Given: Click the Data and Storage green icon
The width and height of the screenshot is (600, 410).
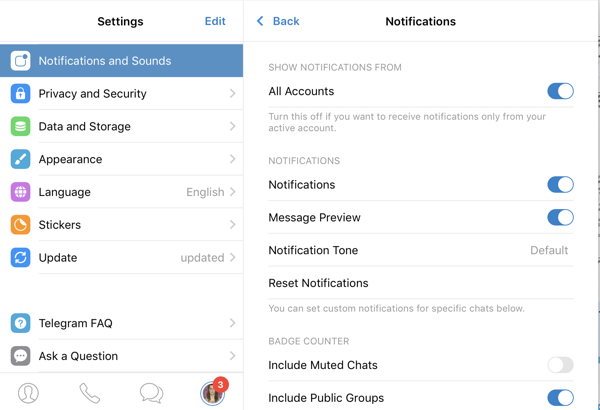Looking at the screenshot, I should tap(20, 126).
